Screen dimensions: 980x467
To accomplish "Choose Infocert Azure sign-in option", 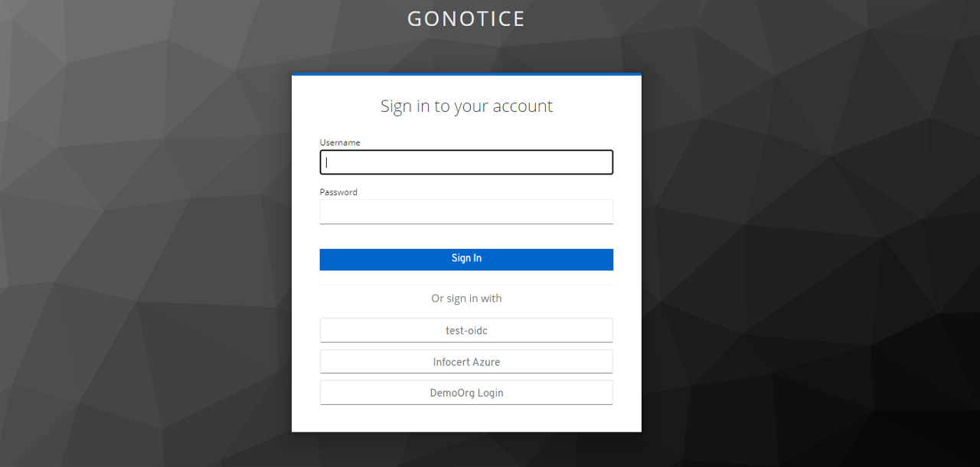I will (x=466, y=362).
